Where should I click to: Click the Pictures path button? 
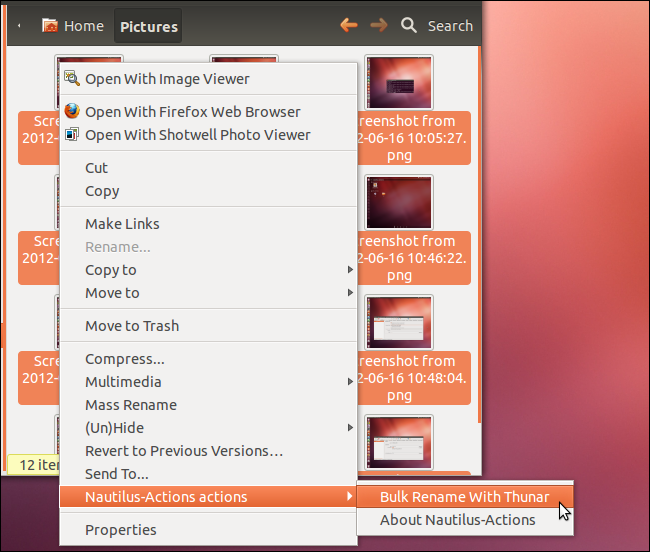tap(148, 26)
